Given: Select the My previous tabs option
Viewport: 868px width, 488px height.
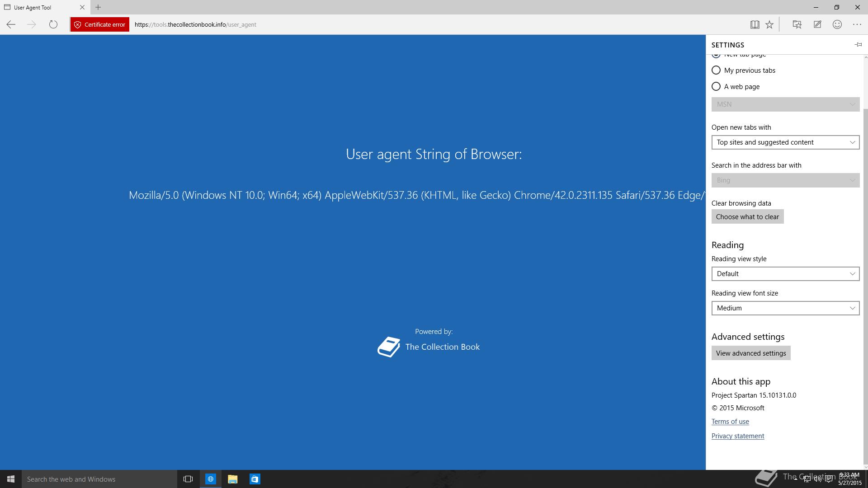Looking at the screenshot, I should point(744,70).
